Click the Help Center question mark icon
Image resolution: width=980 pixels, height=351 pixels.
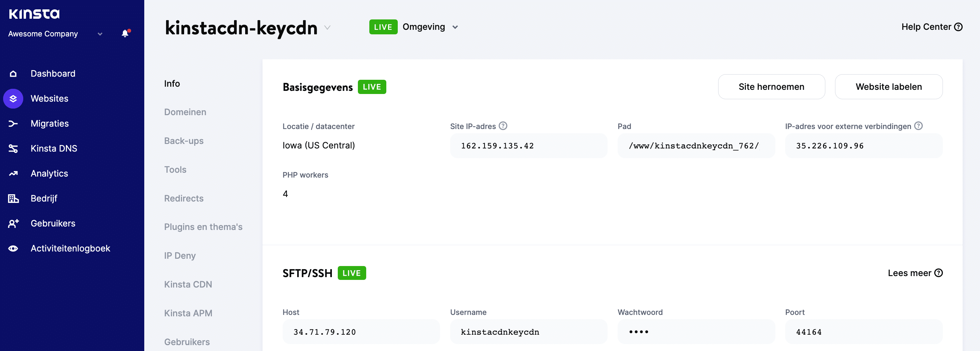point(960,27)
